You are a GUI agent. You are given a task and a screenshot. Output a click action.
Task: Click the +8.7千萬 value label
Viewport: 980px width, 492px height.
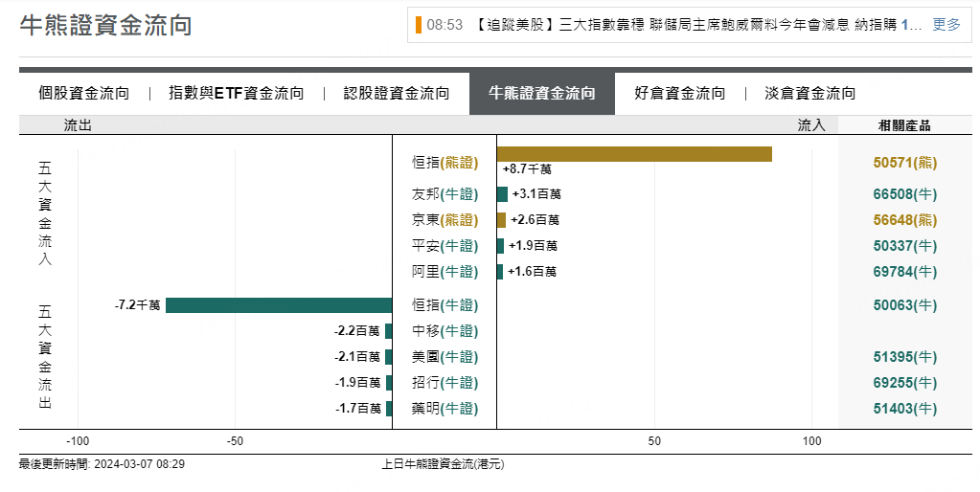coord(527,169)
